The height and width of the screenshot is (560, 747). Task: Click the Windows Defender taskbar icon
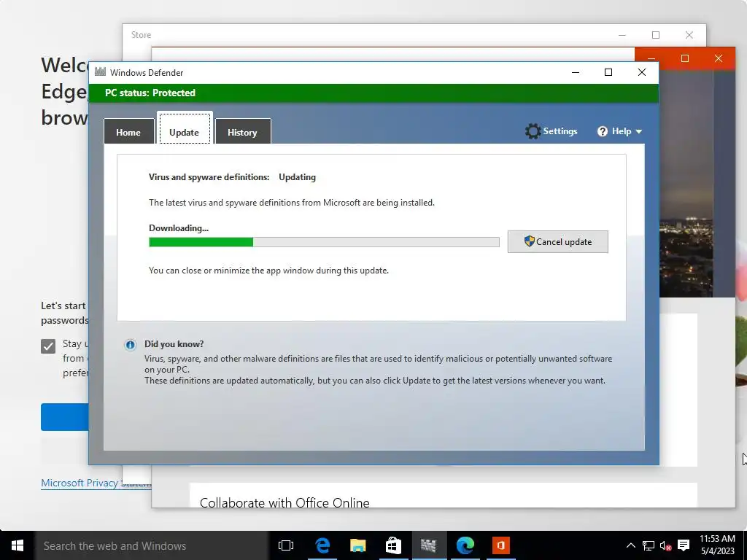tap(429, 545)
